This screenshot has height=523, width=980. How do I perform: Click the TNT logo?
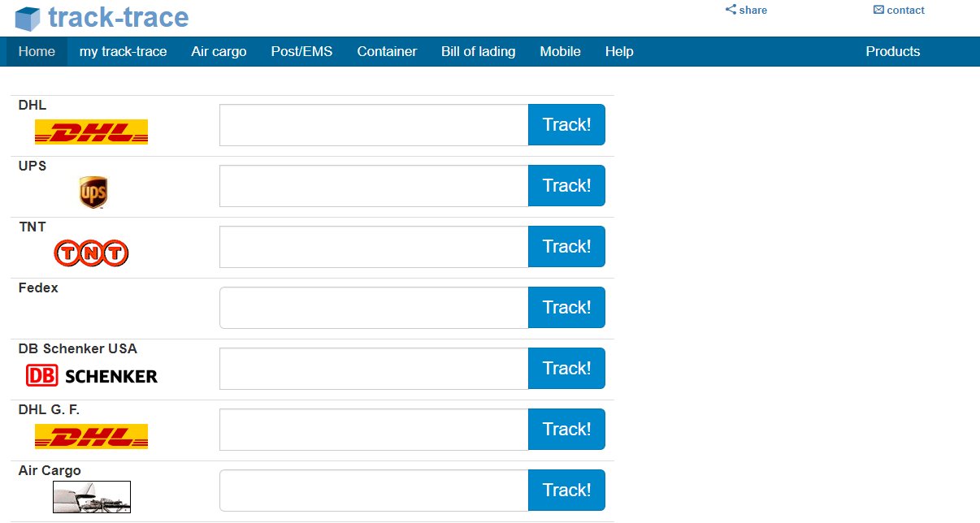click(91, 253)
